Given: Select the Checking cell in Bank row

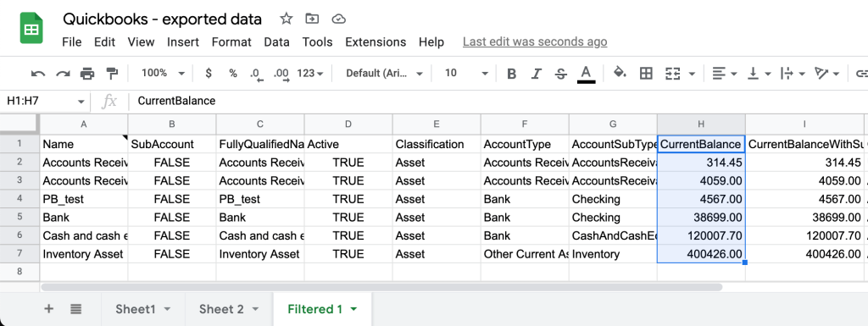Looking at the screenshot, I should tap(613, 217).
